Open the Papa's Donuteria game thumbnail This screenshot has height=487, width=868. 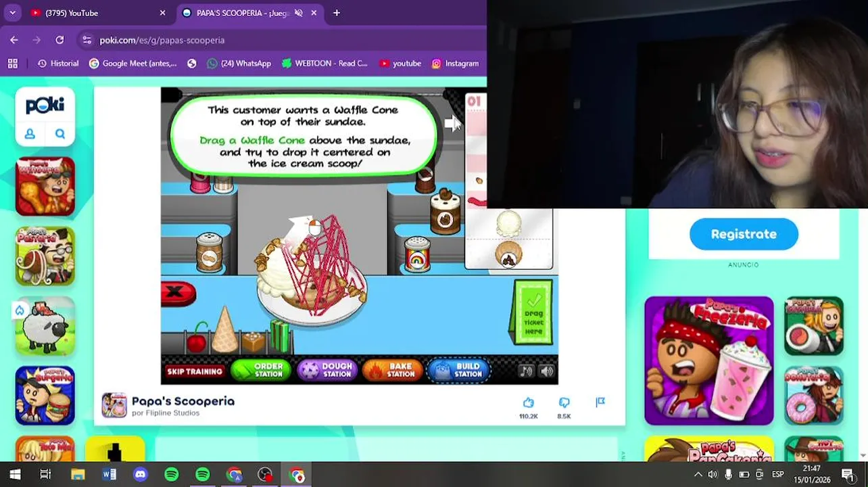pos(814,396)
